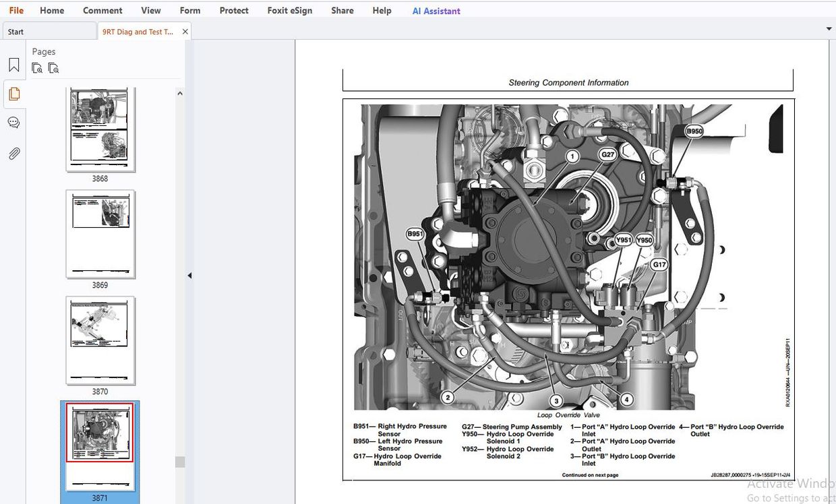Open the File menu
This screenshot has height=504, width=836.
pyautogui.click(x=16, y=11)
